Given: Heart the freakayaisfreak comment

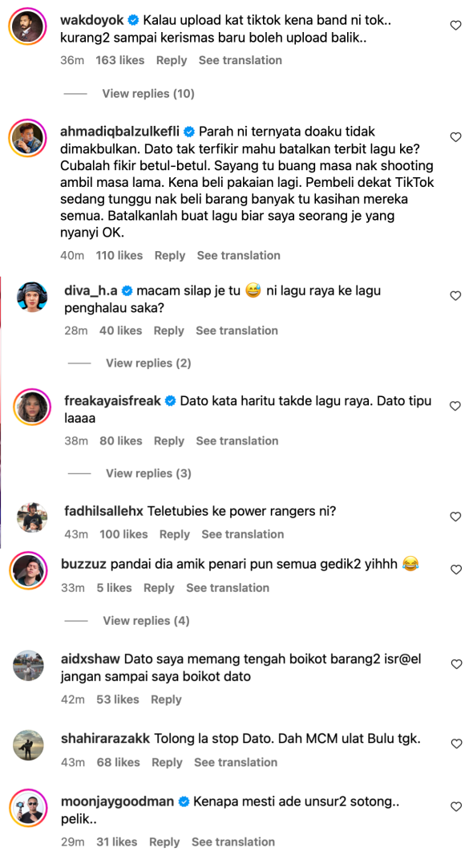Looking at the screenshot, I should coord(455,406).
